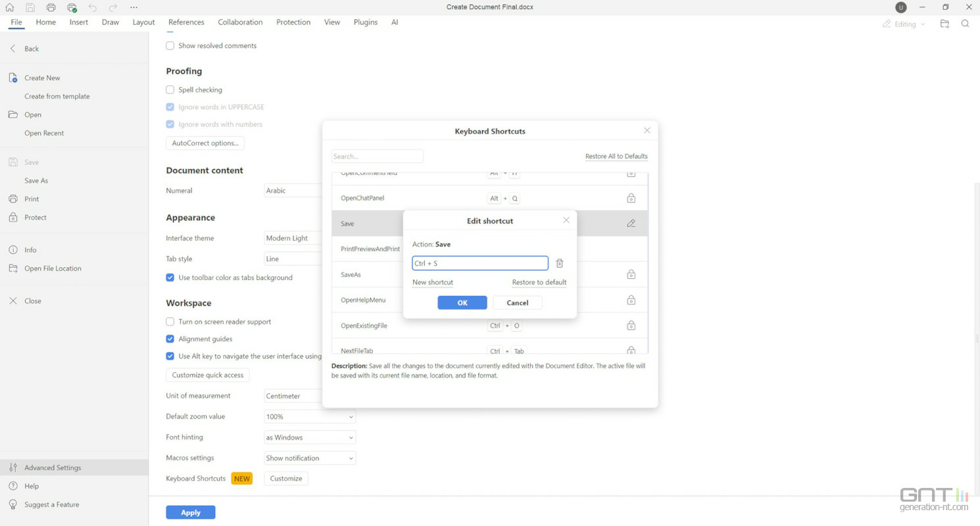
Task: Toggle Alignment guides checkbox
Action: [x=170, y=339]
